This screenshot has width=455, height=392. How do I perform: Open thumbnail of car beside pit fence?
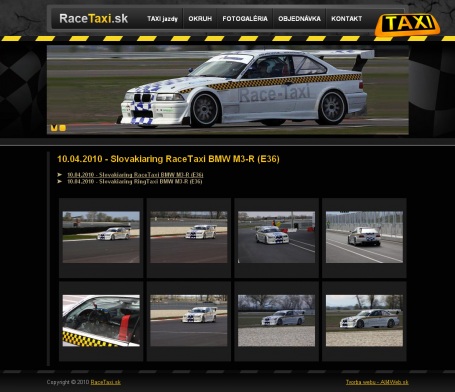pos(364,237)
